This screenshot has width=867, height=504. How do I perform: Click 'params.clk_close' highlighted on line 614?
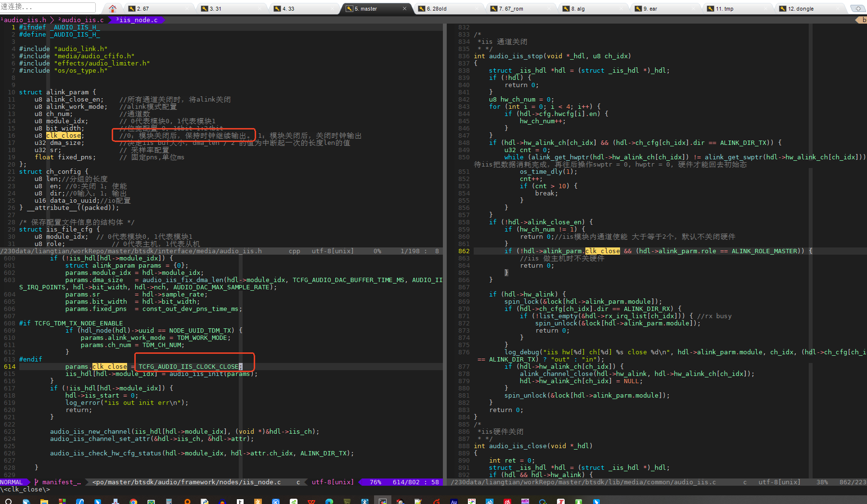pyautogui.click(x=96, y=366)
